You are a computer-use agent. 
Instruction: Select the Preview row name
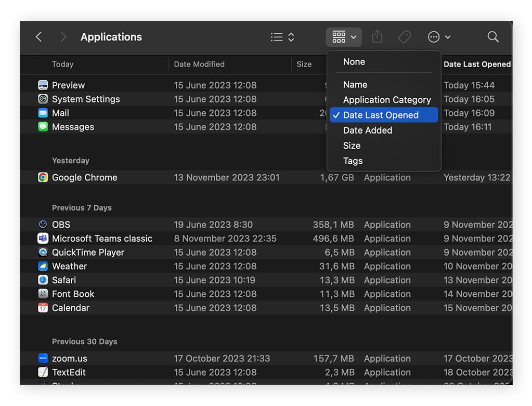[x=68, y=85]
